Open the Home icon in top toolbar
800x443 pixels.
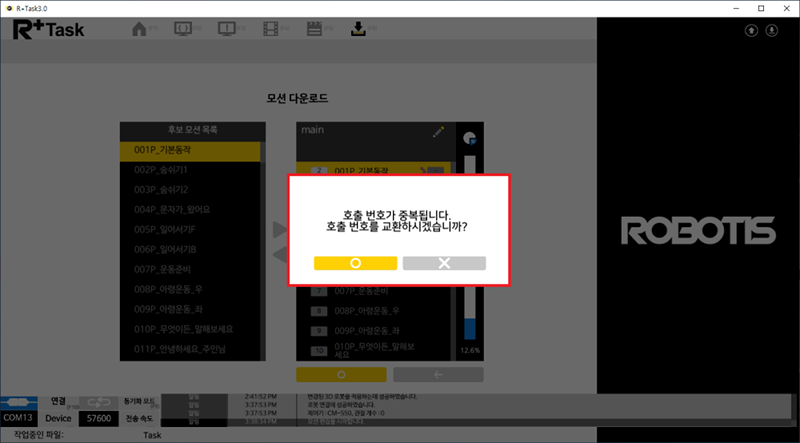pos(140,28)
